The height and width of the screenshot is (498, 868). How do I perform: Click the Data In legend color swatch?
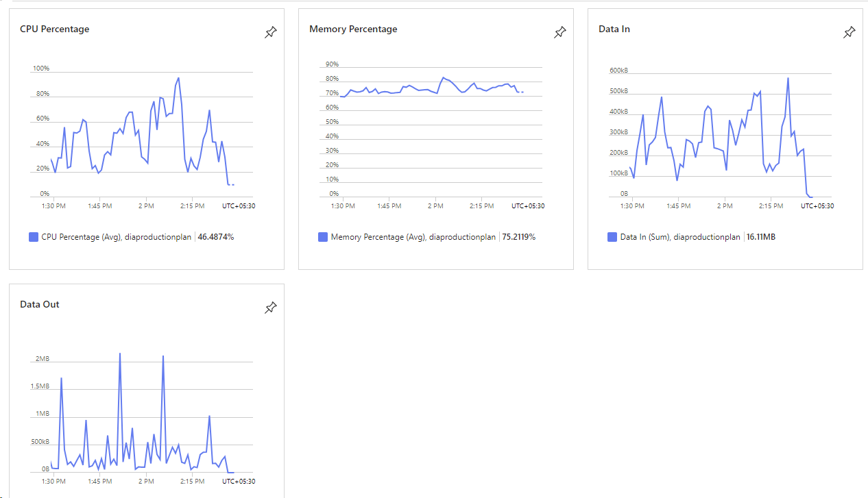point(612,237)
